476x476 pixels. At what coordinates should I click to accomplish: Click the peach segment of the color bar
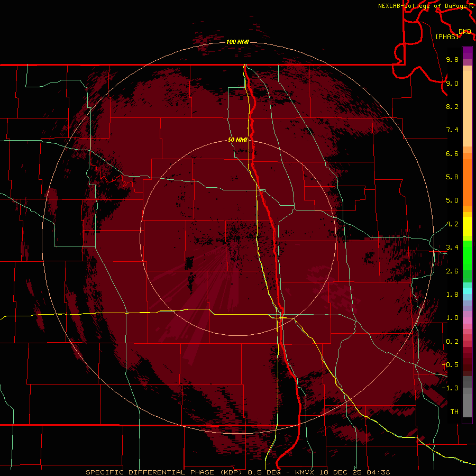[467, 109]
